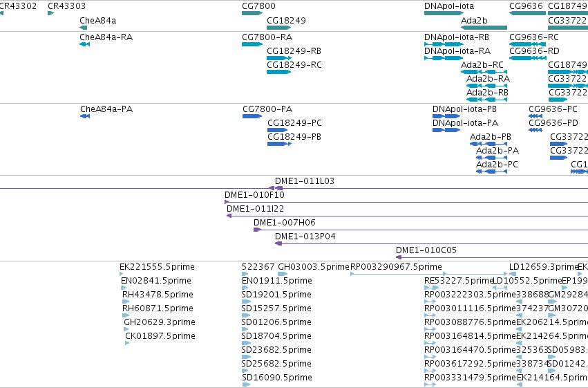Click EST SD01206.5prime
Screen dimensions: 588x388
pos(277,323)
